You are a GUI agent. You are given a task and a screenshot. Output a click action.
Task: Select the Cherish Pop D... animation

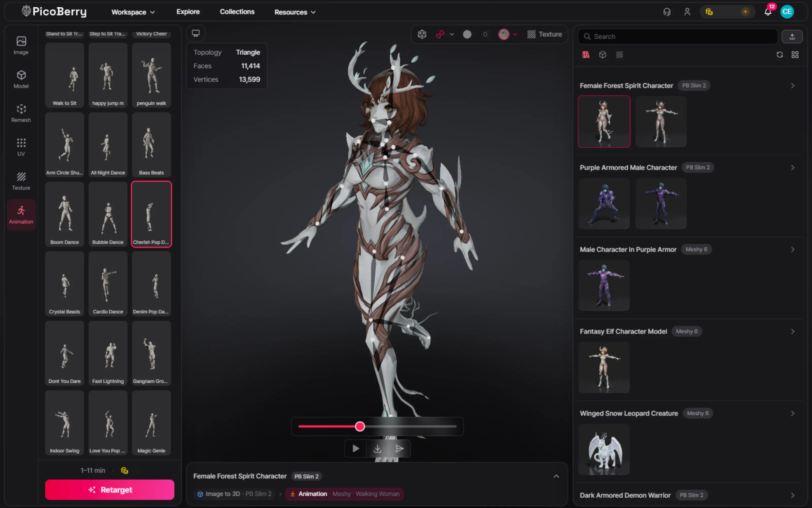coord(151,214)
